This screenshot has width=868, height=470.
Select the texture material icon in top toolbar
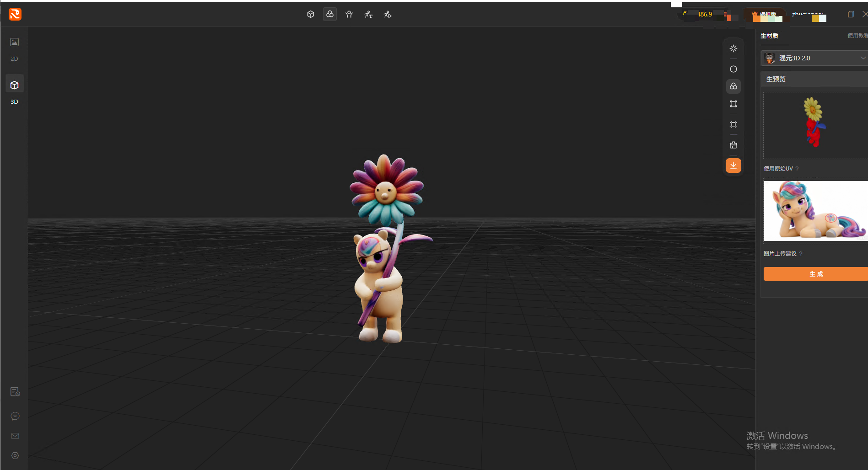[329, 14]
